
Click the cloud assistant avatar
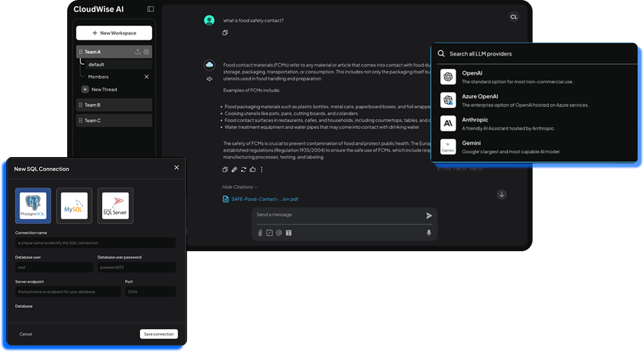point(210,65)
